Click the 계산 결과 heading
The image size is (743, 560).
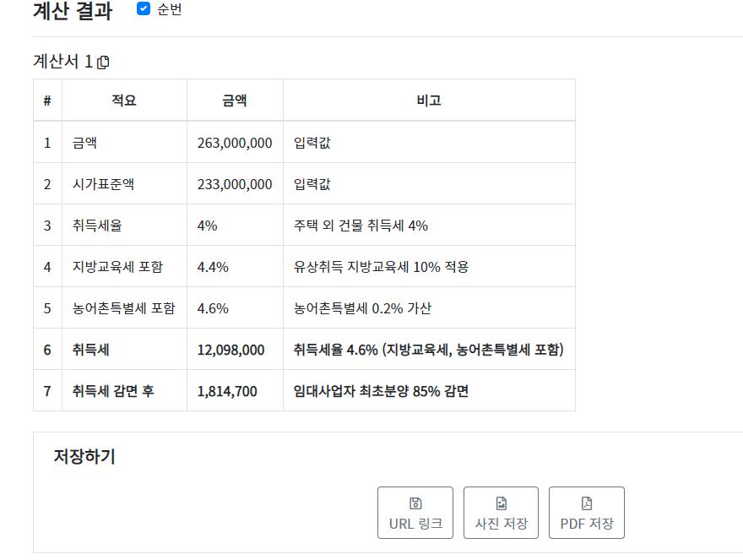pos(73,10)
